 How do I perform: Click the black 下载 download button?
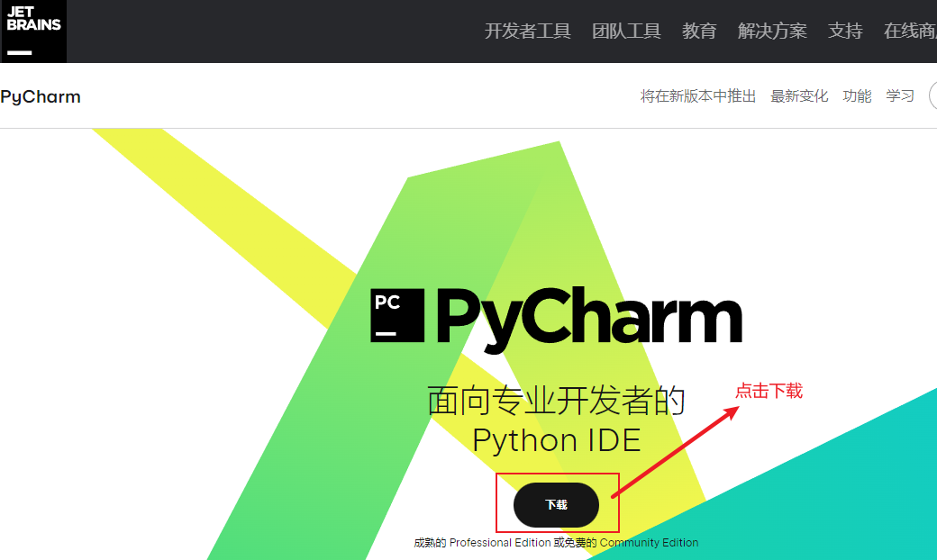(557, 505)
